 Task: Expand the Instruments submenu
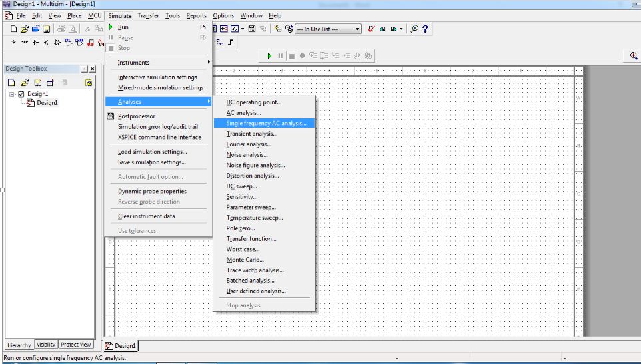click(x=158, y=63)
